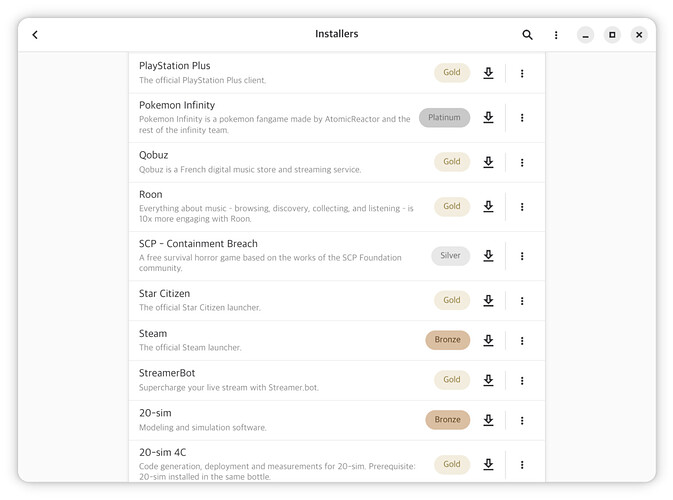673x500 pixels.
Task: Select the Star Citizen row title
Action: [164, 294]
